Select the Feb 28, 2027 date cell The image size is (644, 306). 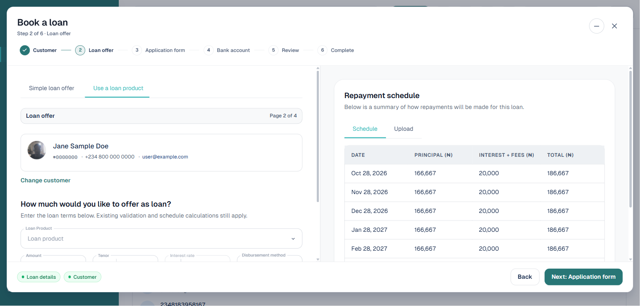coord(369,249)
